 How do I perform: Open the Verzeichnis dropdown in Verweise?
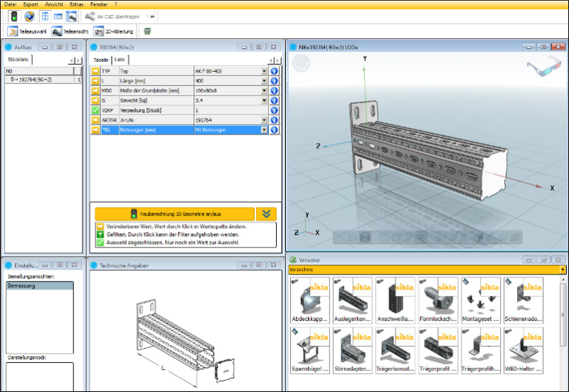click(563, 270)
